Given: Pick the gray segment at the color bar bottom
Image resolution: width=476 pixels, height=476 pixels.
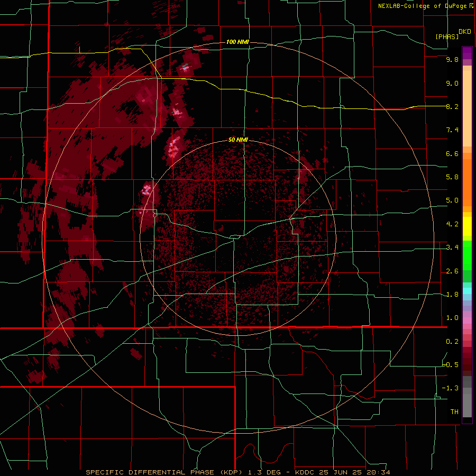Looking at the screenshot, I should tap(467, 405).
